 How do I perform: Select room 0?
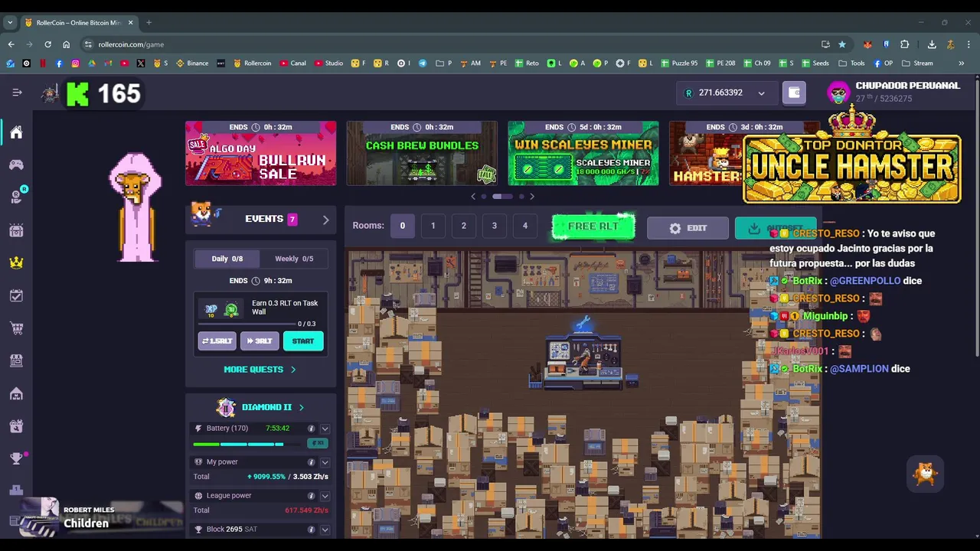pyautogui.click(x=403, y=226)
